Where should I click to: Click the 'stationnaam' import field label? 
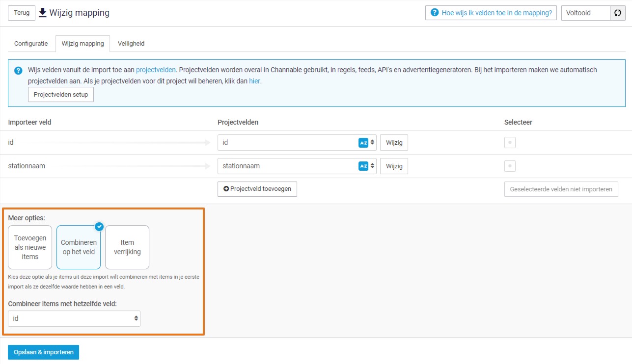pos(27,166)
